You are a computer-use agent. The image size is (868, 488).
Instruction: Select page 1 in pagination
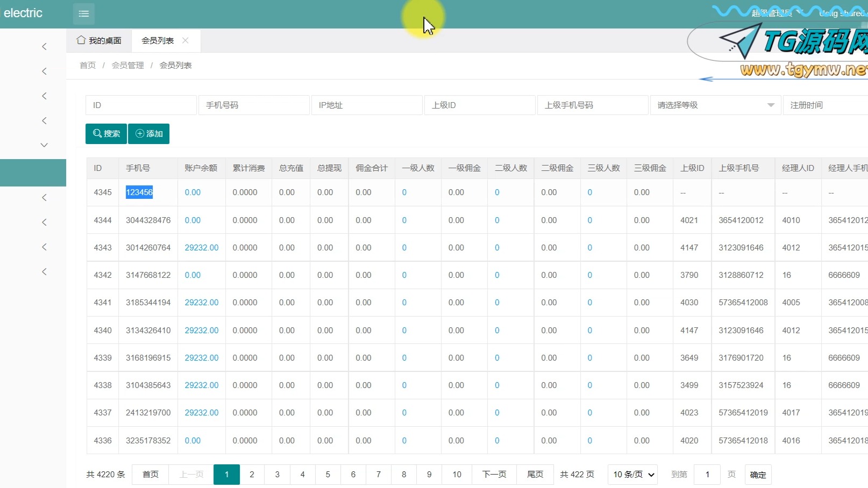click(227, 475)
